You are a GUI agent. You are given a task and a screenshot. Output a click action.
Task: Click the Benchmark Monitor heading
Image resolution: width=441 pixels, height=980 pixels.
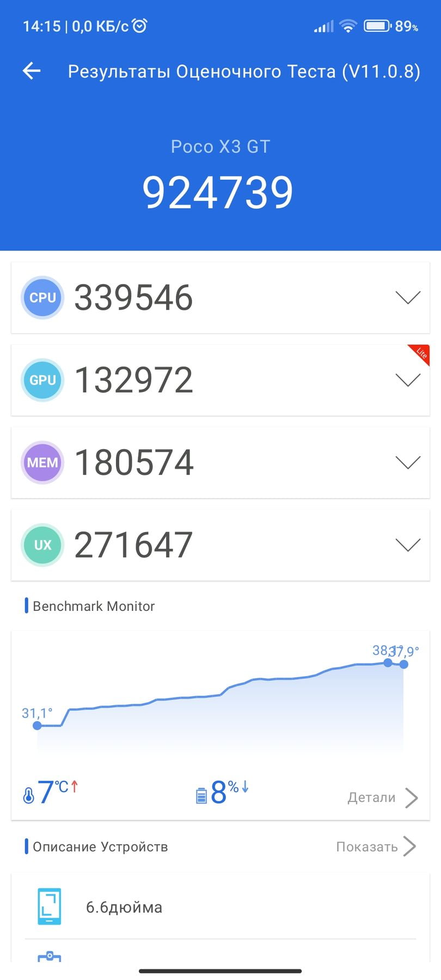tap(94, 606)
